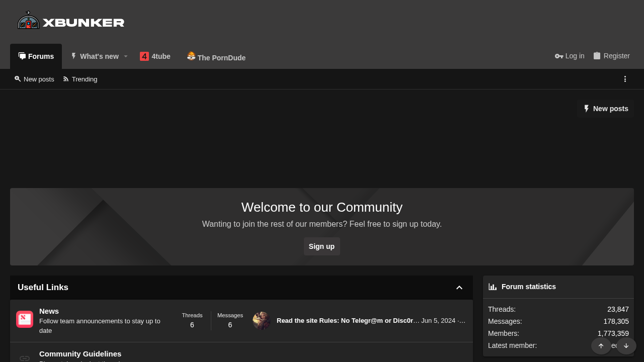Click the Forum statistics heading
644x362 pixels.
coord(529,287)
